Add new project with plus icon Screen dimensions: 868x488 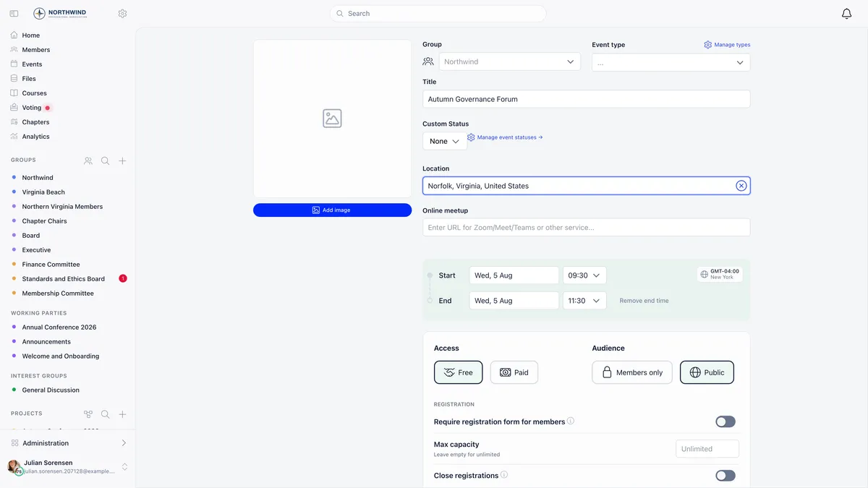122,414
